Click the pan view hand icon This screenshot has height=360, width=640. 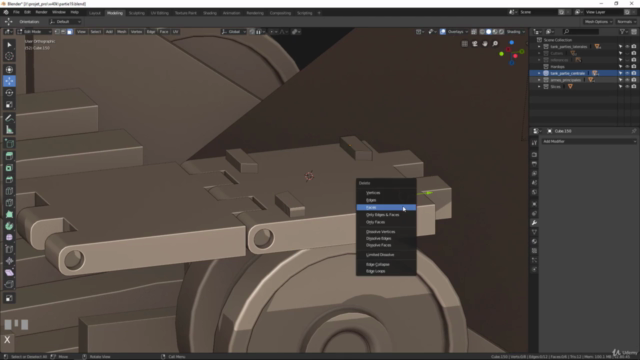coord(485,44)
